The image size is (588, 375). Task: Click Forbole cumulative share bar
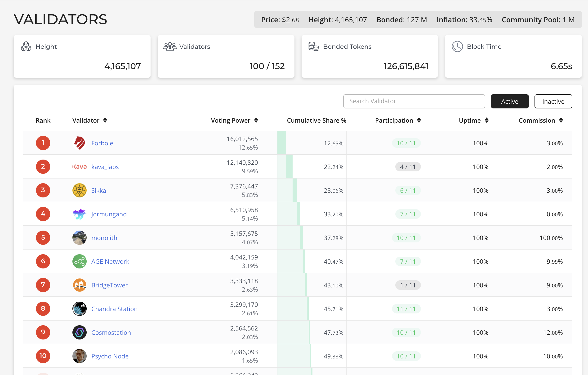click(x=281, y=143)
